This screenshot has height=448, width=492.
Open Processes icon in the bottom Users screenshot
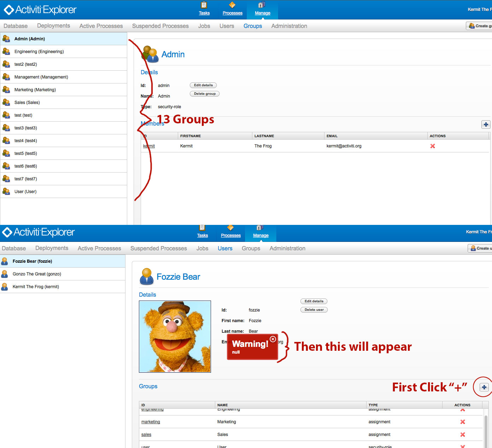click(230, 228)
